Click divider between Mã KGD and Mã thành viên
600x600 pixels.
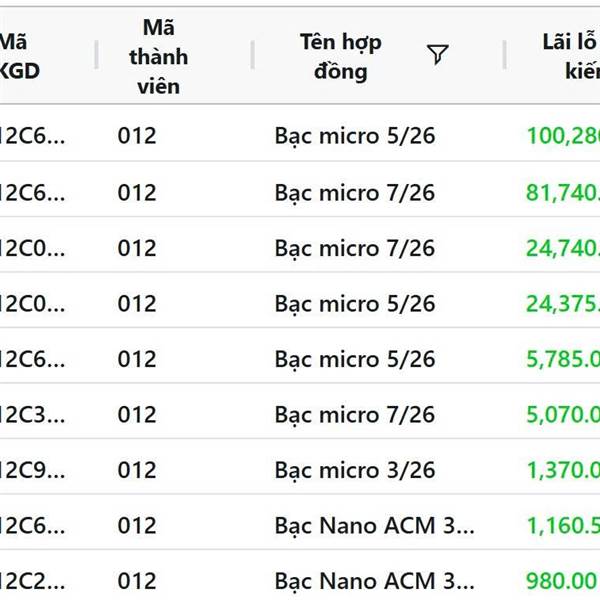click(x=96, y=56)
